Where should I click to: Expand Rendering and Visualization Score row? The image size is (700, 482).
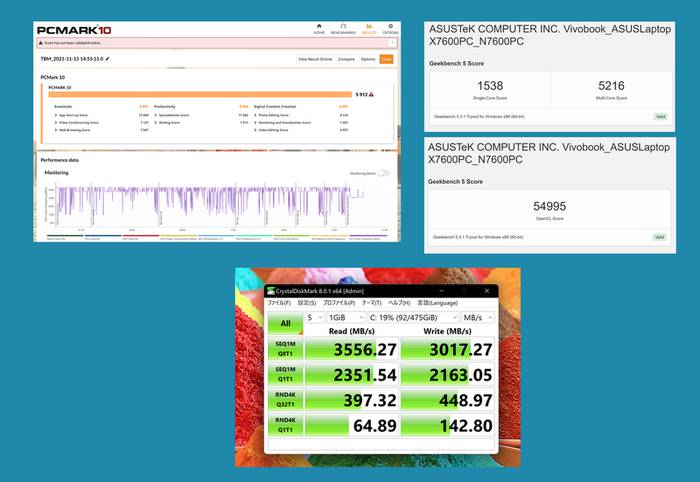click(255, 122)
